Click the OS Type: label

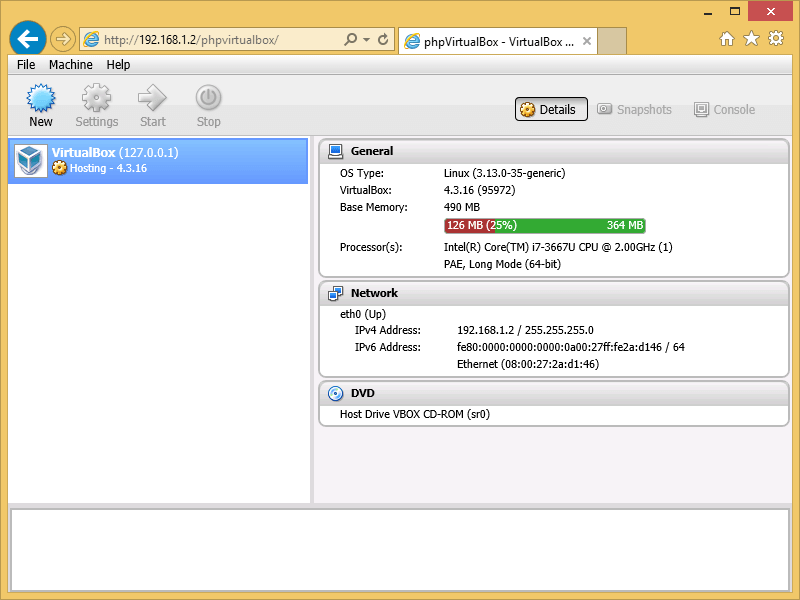point(362,173)
